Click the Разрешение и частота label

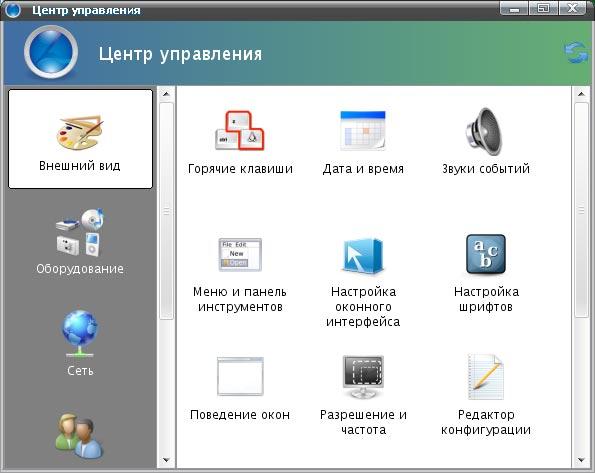pyautogui.click(x=363, y=422)
